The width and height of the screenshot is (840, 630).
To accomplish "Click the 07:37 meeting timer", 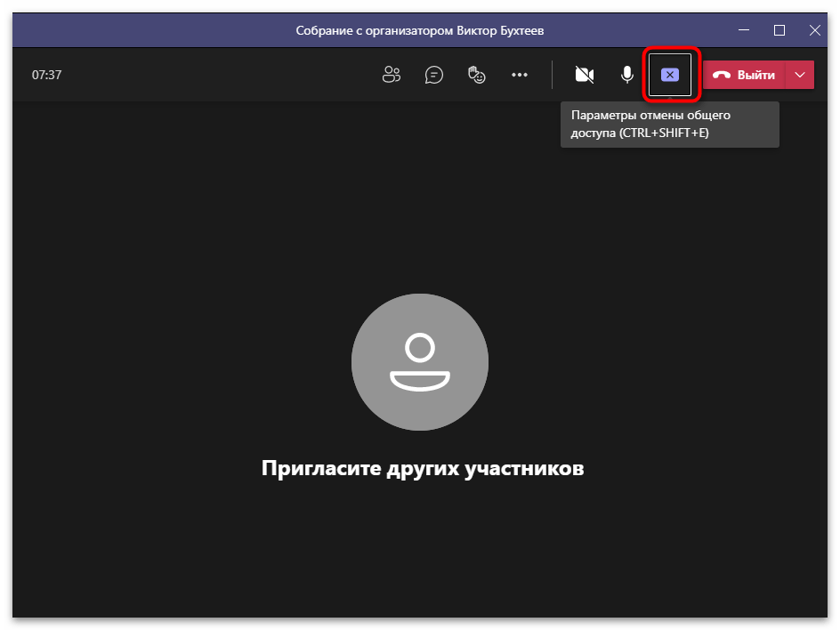I will coord(47,75).
